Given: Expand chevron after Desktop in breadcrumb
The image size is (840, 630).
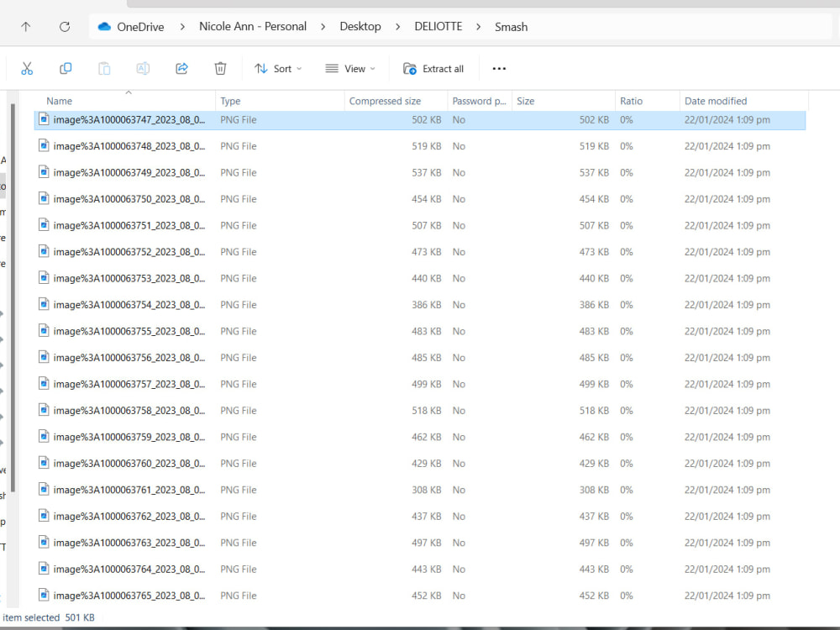Looking at the screenshot, I should click(397, 27).
